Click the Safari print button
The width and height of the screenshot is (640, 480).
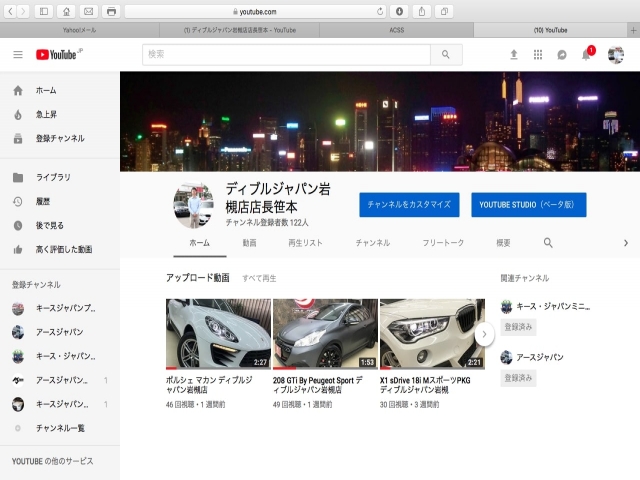111,11
